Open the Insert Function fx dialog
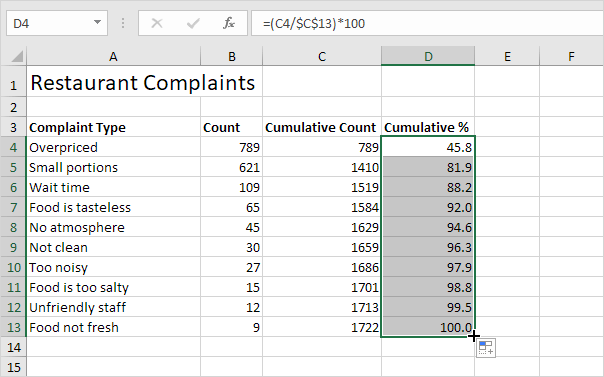This screenshot has width=604, height=377. (229, 23)
